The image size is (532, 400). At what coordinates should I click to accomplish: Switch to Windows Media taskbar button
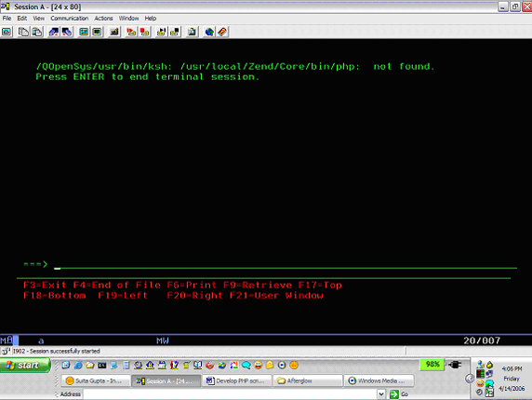click(379, 380)
